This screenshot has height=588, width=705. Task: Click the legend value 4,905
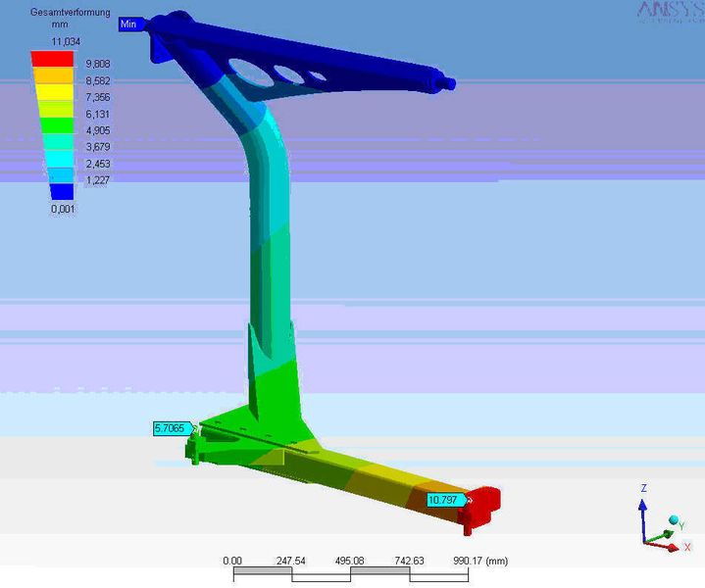point(98,130)
